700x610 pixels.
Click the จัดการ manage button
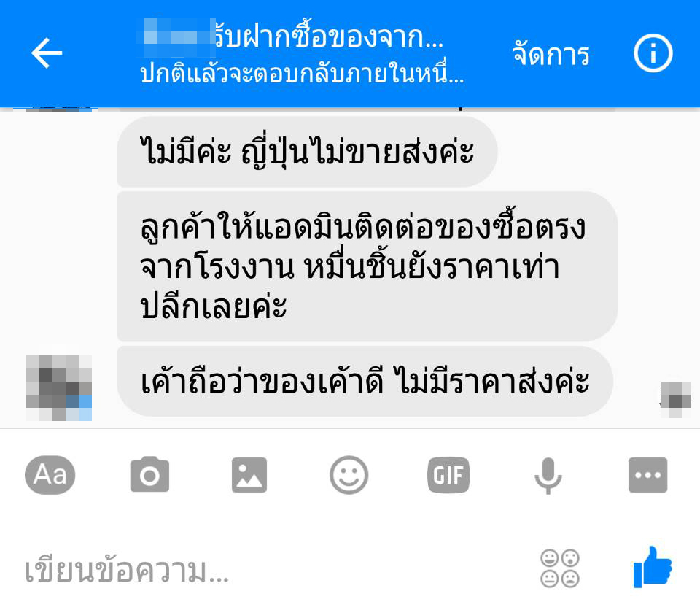pos(551,53)
